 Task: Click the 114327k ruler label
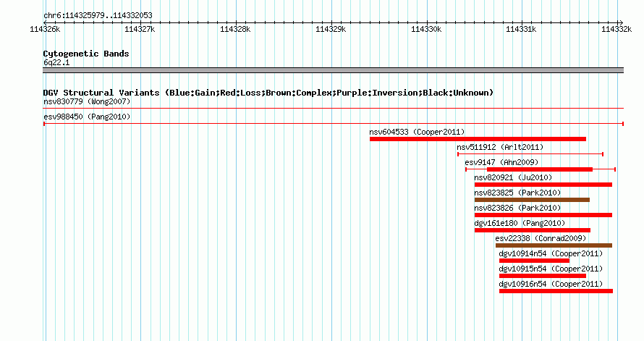[140, 29]
